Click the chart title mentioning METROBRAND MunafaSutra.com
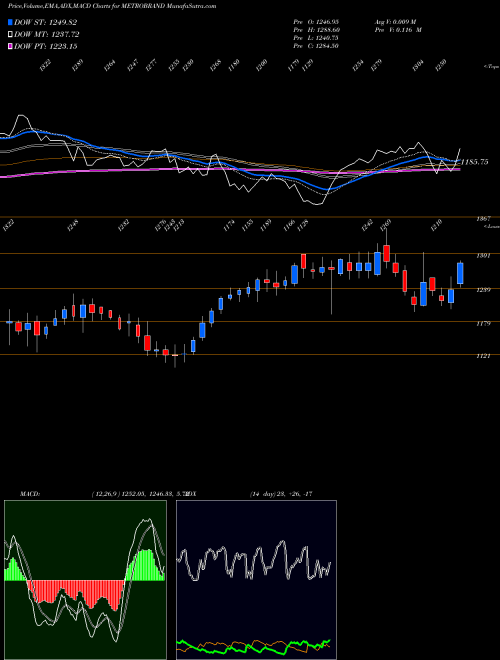The image size is (500, 660). (112, 6)
